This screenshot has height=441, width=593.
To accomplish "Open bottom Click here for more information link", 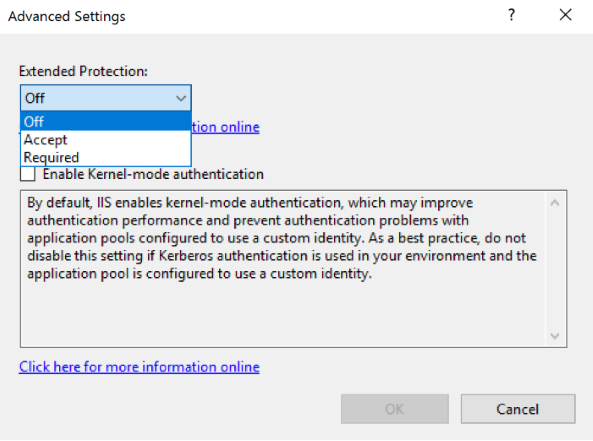I will pyautogui.click(x=139, y=367).
